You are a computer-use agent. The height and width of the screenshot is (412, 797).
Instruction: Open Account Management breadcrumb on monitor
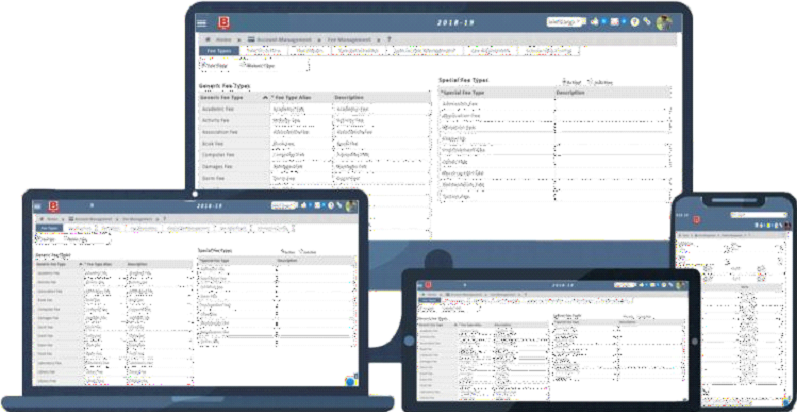pos(283,39)
